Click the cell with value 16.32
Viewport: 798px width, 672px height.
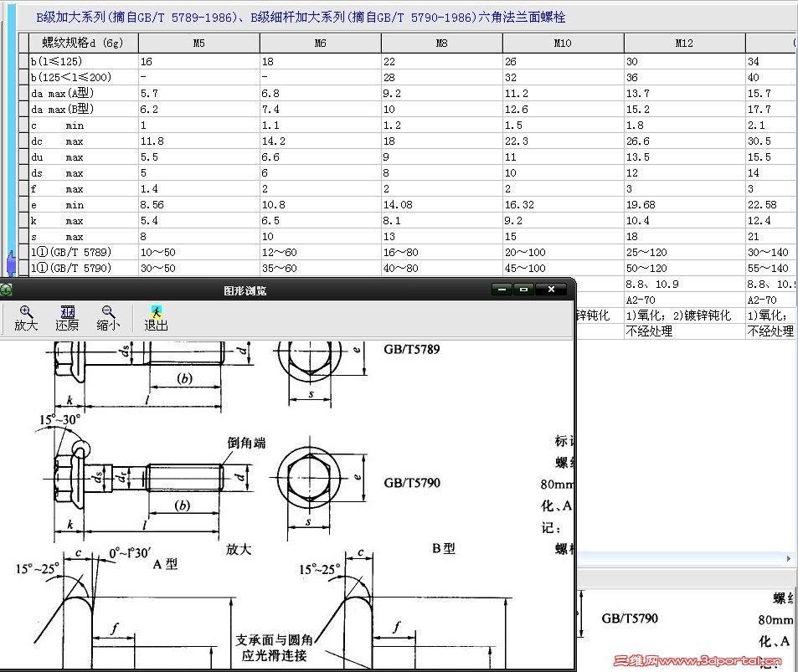pyautogui.click(x=563, y=204)
